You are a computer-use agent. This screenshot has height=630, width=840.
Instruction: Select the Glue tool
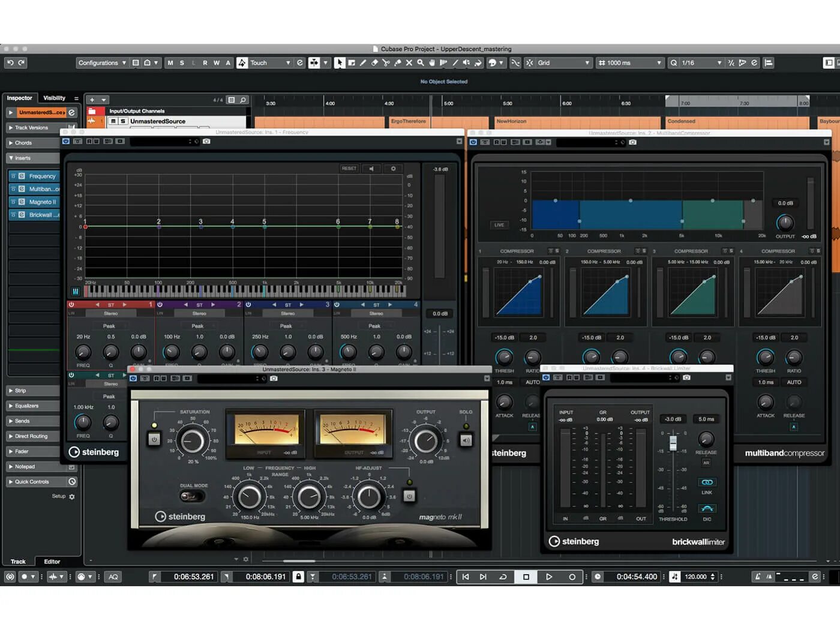397,62
